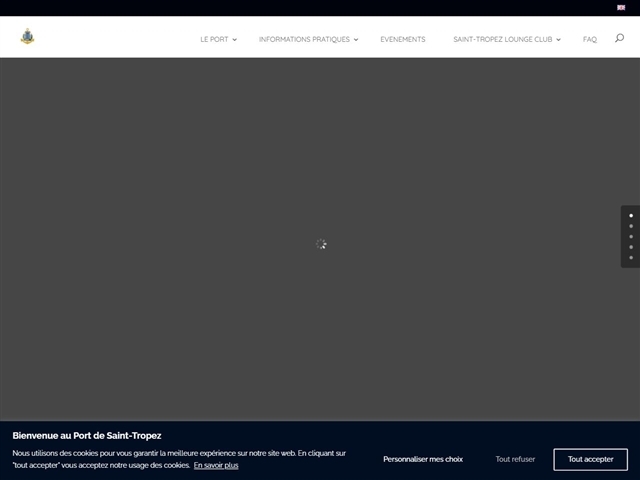
Task: Open the LE PORT menu item
Action: pos(214,40)
